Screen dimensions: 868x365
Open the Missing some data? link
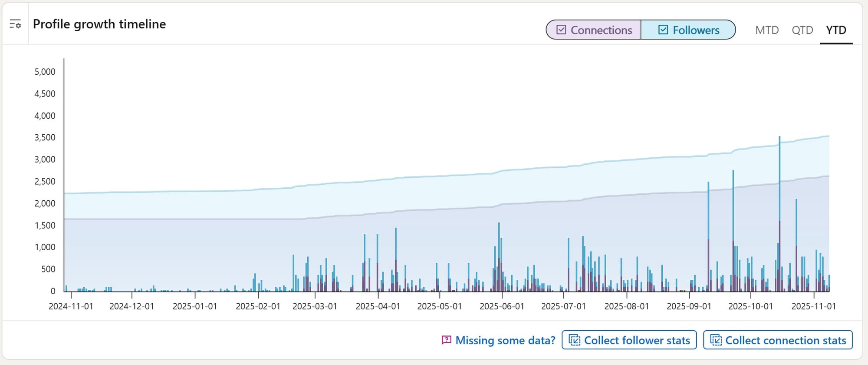coord(505,340)
